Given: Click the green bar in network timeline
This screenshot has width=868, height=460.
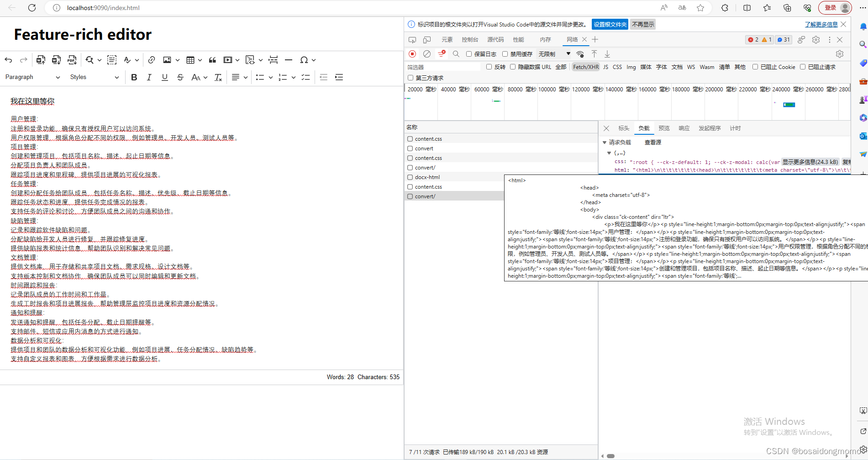Looking at the screenshot, I should (789, 105).
